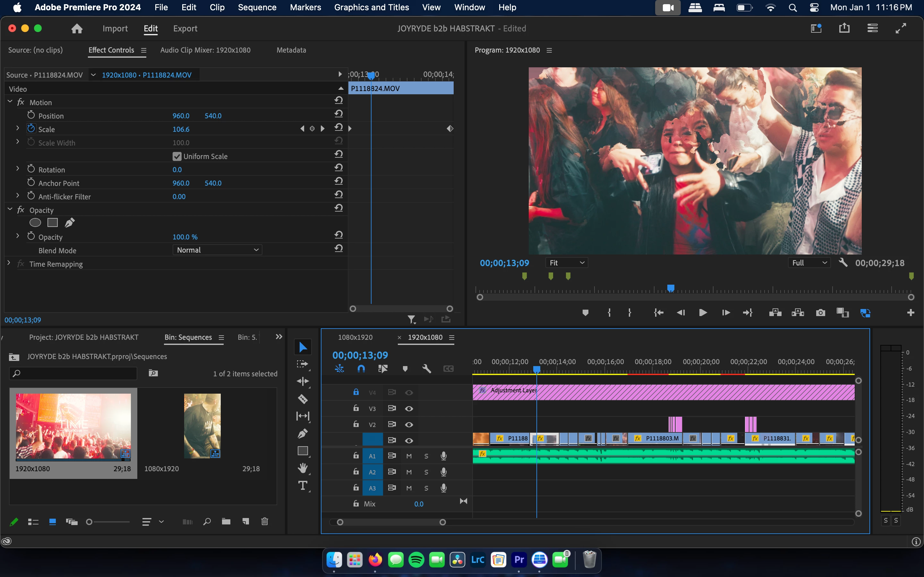The height and width of the screenshot is (577, 924).
Task: Toggle the Scale animation stopwatch
Action: [31, 129]
